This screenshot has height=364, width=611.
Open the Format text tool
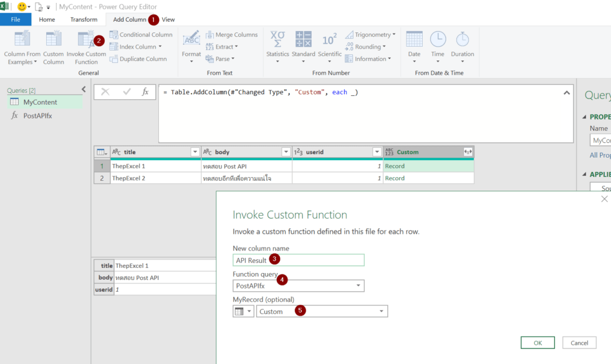pos(191,40)
